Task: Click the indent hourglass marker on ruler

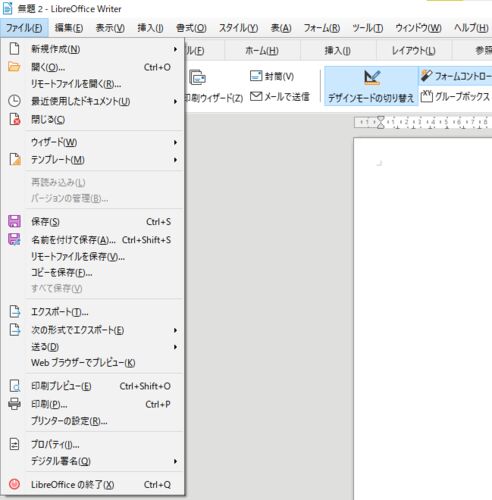Action: click(x=380, y=122)
